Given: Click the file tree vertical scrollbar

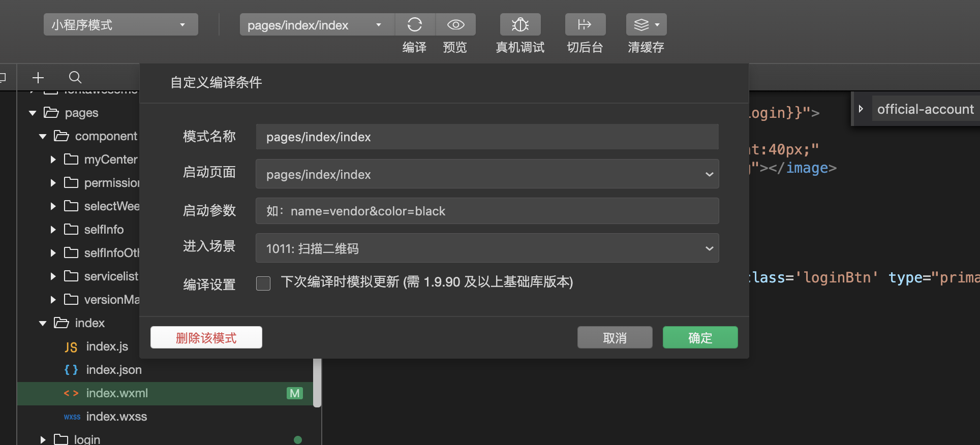Looking at the screenshot, I should click(x=317, y=383).
